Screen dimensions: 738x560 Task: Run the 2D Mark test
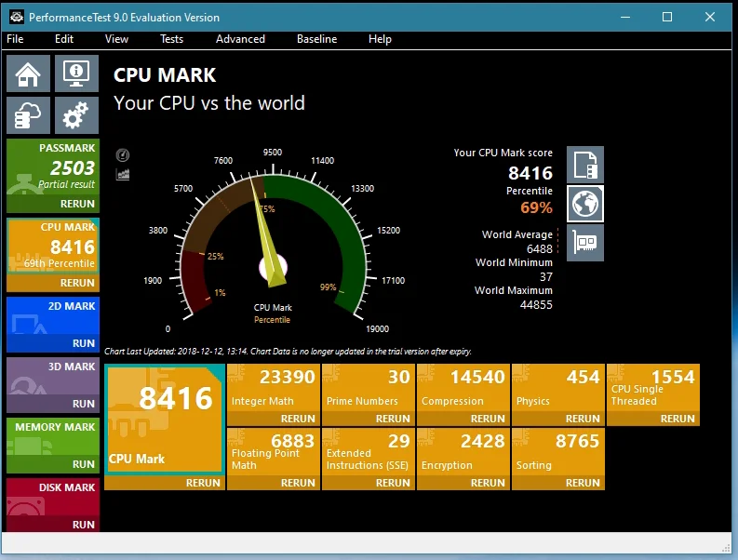click(x=53, y=343)
